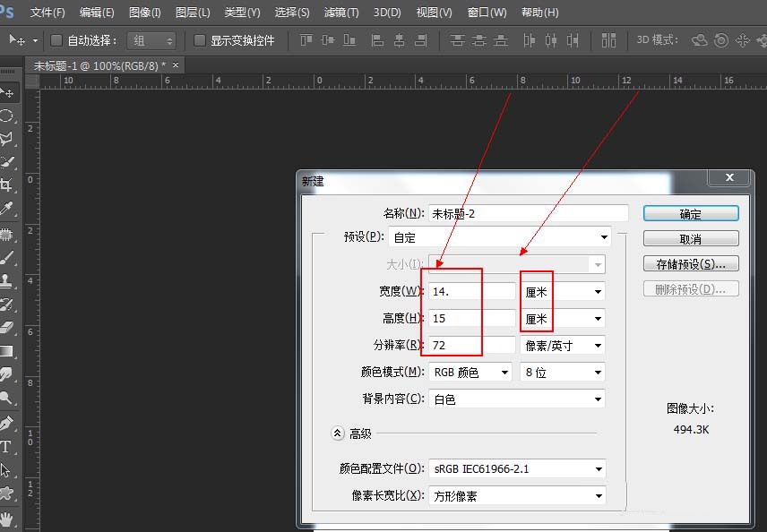Select the Hand tool
Screen dimensions: 767x532
click(x=9, y=518)
